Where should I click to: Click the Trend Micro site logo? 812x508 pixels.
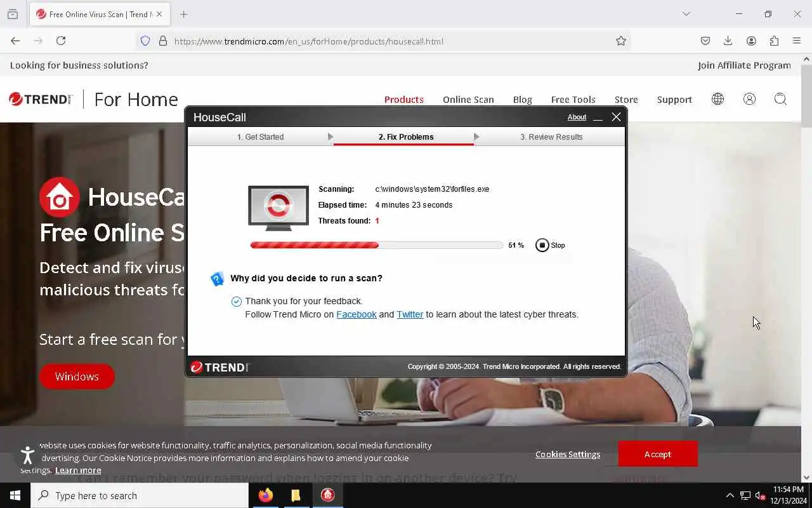point(41,99)
